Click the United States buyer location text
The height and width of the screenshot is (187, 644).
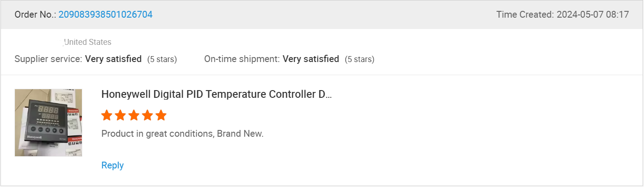(88, 42)
